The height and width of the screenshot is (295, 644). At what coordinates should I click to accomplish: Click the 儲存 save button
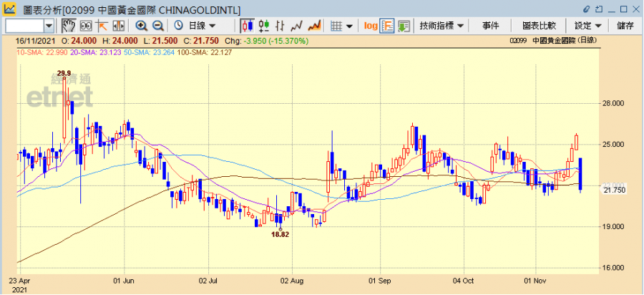pos(625,26)
